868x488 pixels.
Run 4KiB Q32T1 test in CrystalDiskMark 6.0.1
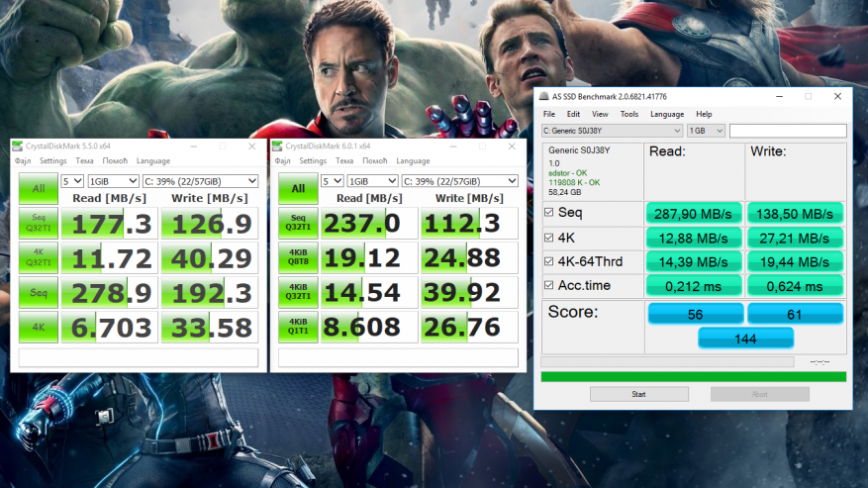pyautogui.click(x=298, y=292)
